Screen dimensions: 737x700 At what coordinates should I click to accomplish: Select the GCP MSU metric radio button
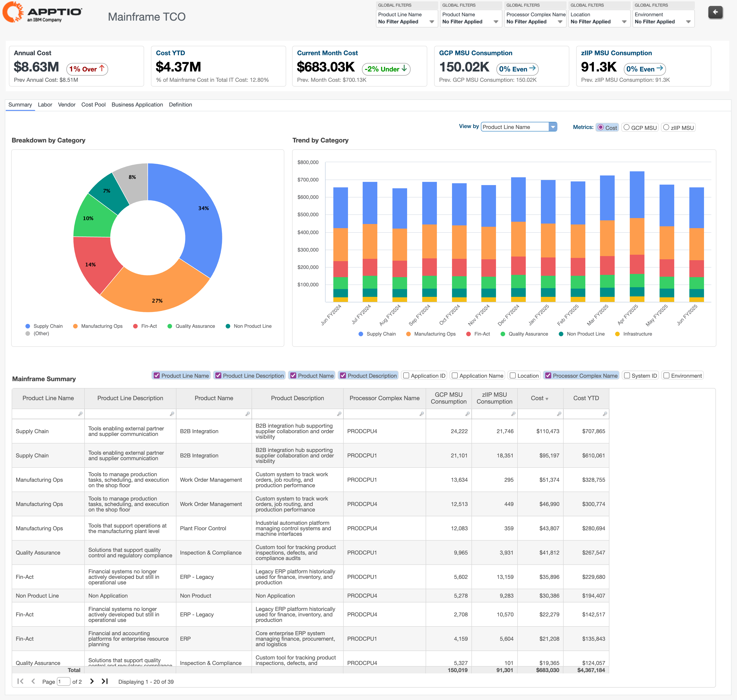(x=627, y=128)
